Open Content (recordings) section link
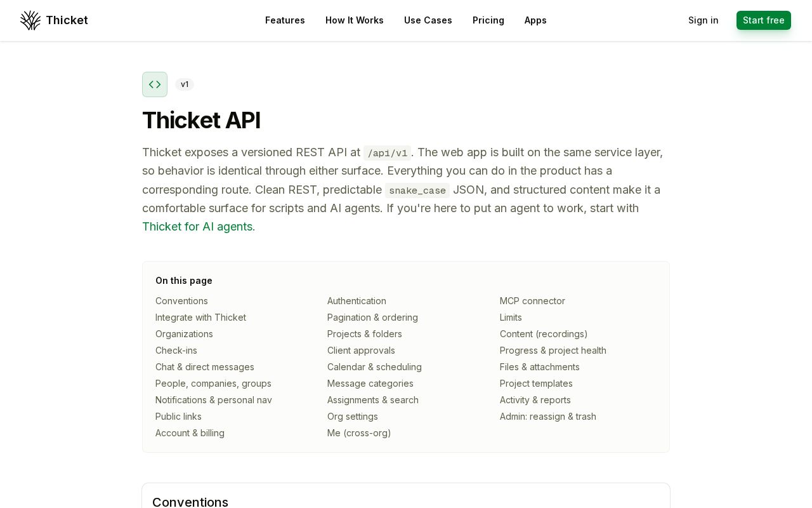Image resolution: width=812 pixels, height=508 pixels. (x=544, y=334)
